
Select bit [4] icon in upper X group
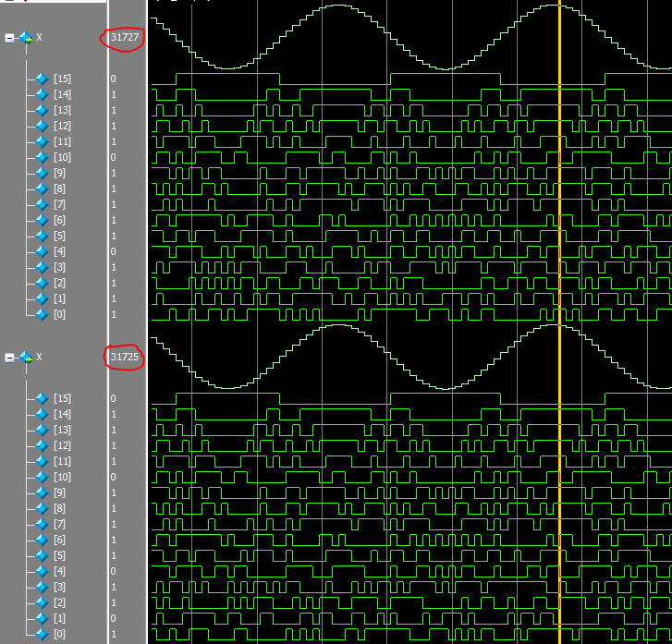coord(42,251)
